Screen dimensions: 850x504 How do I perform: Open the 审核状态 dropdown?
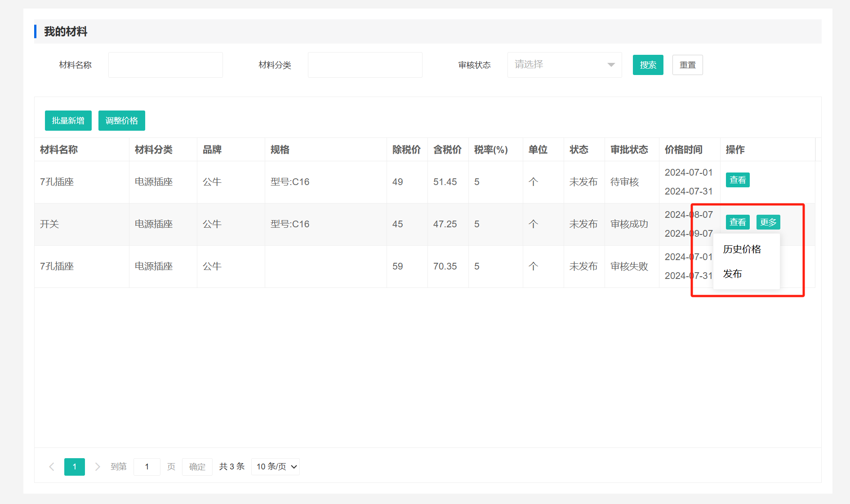click(x=564, y=65)
